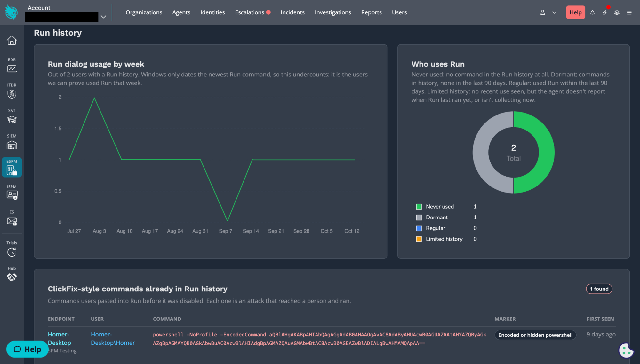Image resolution: width=640 pixels, height=364 pixels.
Task: Click the red Help button in header
Action: [575, 12]
